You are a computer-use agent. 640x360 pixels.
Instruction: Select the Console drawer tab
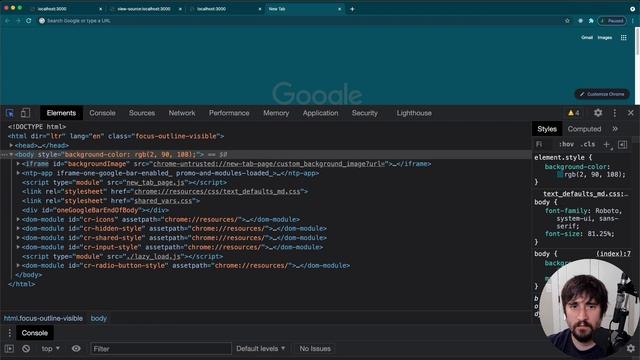[35, 333]
